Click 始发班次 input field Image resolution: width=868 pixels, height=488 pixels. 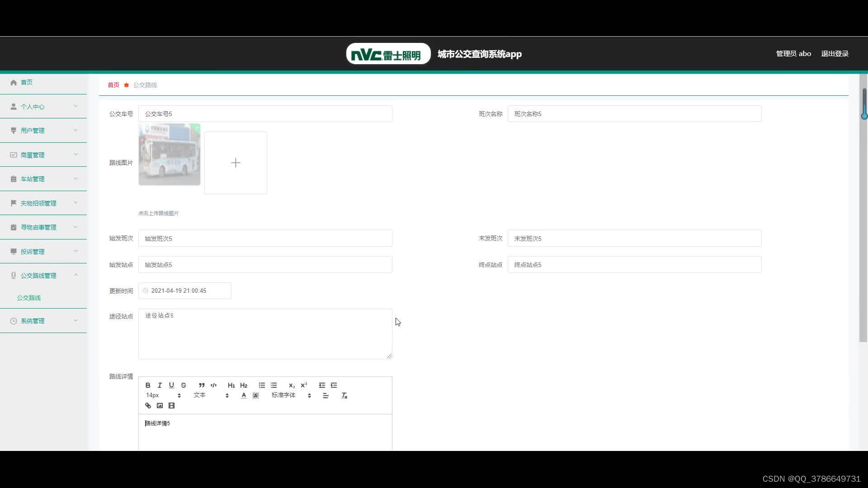pos(265,238)
